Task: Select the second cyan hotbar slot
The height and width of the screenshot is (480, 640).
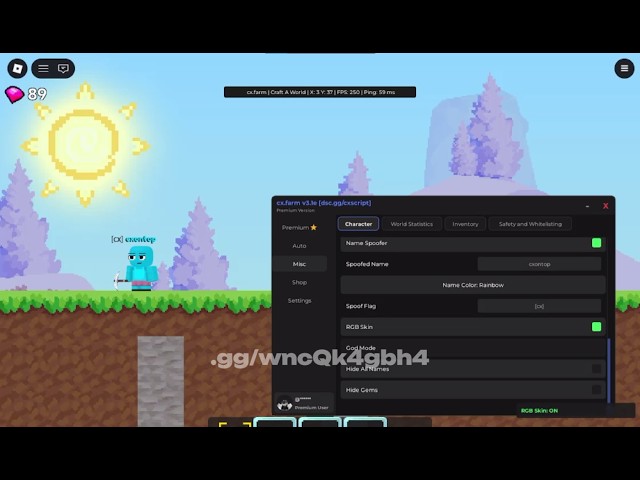Action: click(320, 422)
